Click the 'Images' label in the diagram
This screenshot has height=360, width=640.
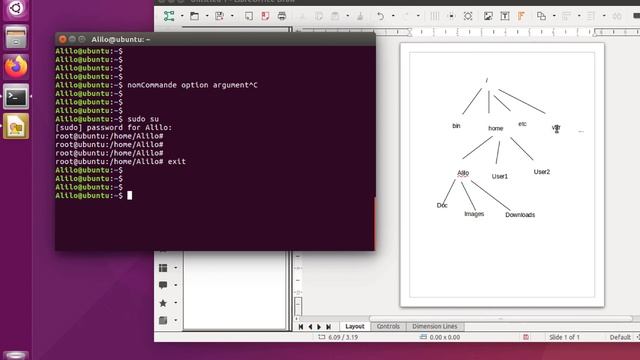coord(474,214)
